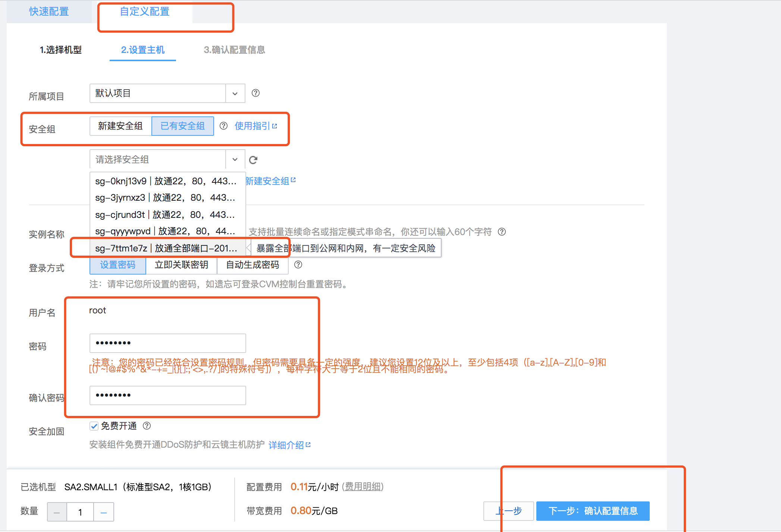Image resolution: width=781 pixels, height=532 pixels.
Task: Switch to 快速配置 tab
Action: [49, 12]
